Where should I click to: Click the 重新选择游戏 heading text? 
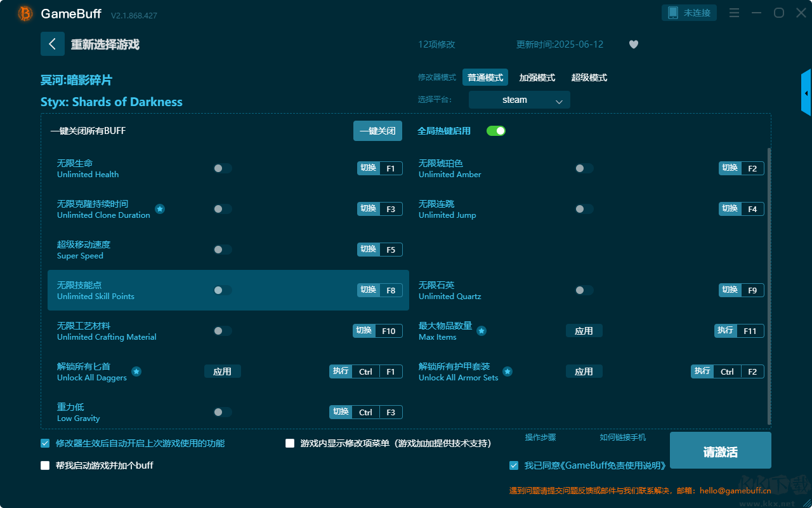coord(105,44)
